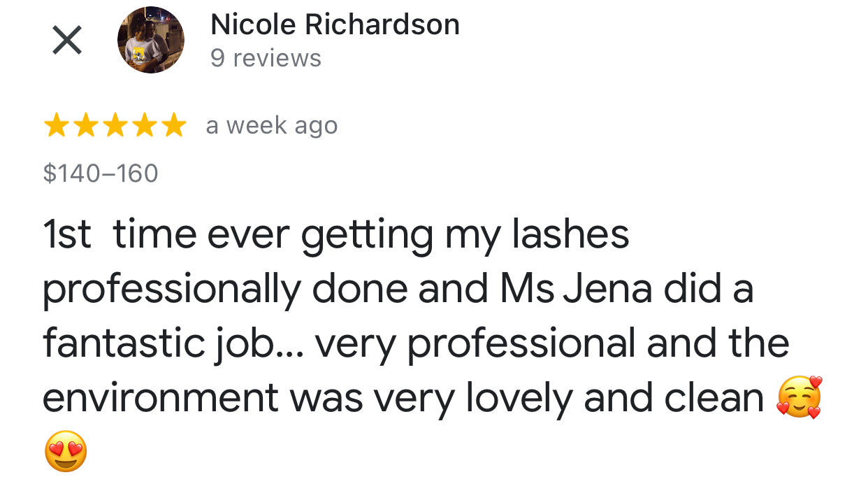Click the word 'lovely' in the review
This screenshot has width=868, height=491.
[x=519, y=399]
